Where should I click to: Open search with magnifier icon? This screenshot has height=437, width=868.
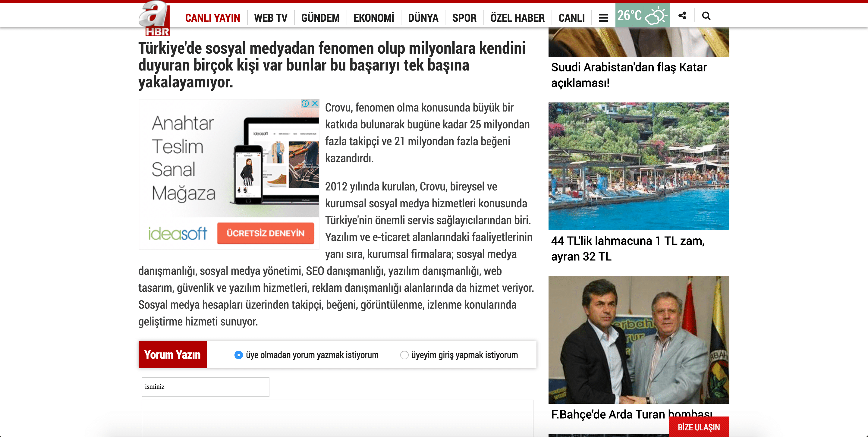(x=706, y=16)
